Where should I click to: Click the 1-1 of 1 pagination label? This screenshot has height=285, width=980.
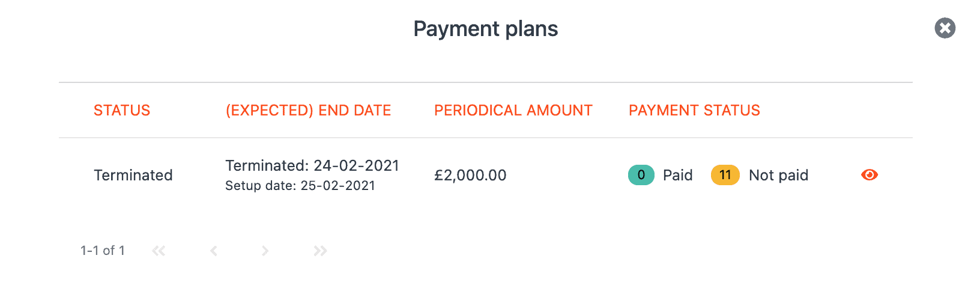103,251
